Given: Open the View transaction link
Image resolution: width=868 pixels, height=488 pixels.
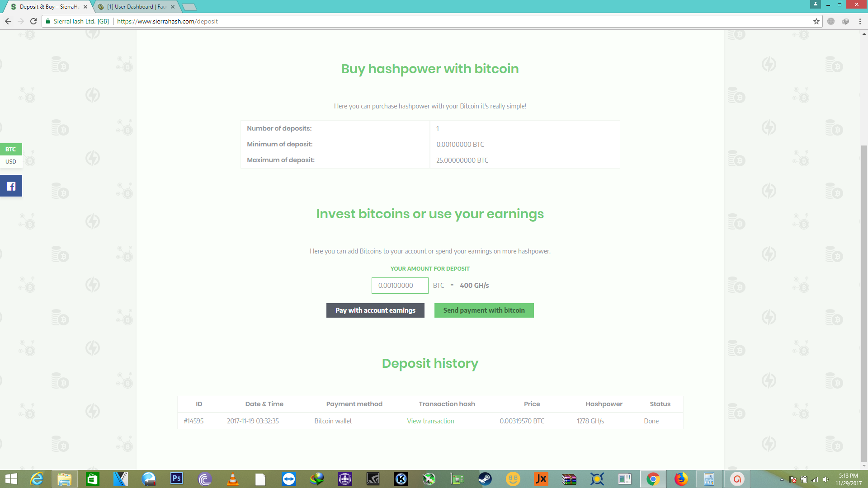Looking at the screenshot, I should tap(430, 421).
